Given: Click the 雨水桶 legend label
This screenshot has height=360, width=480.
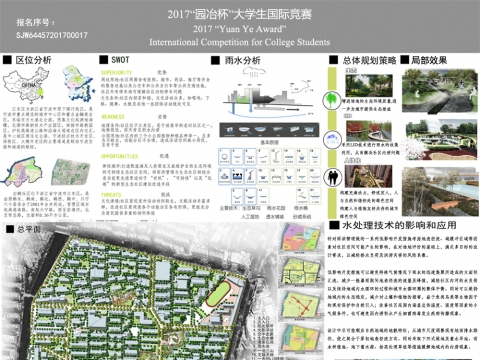Looking at the screenshot, I should click(301, 208).
